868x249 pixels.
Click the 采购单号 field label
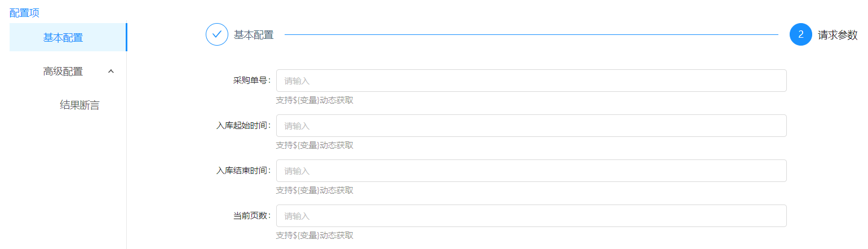251,81
